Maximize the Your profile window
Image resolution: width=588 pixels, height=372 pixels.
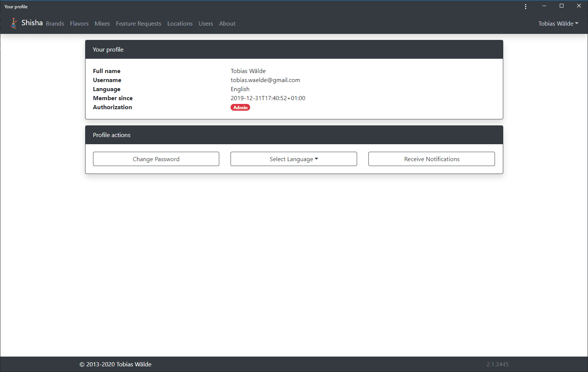pyautogui.click(x=562, y=6)
